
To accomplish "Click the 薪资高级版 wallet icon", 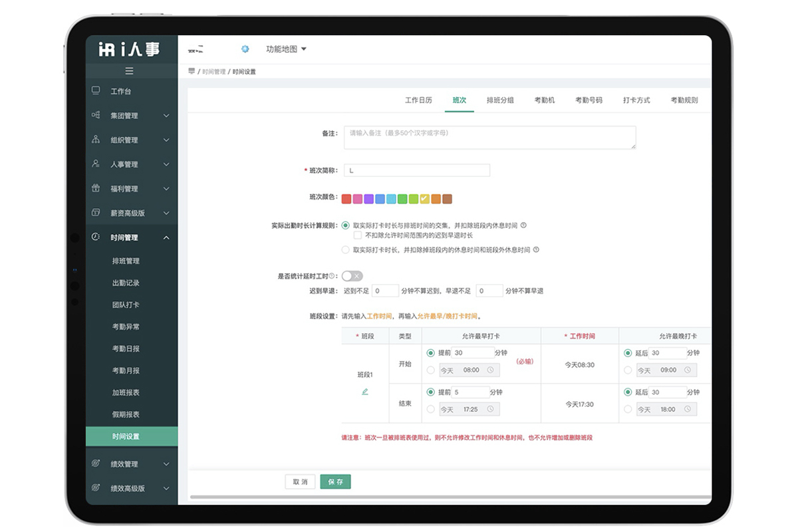I will [x=96, y=213].
